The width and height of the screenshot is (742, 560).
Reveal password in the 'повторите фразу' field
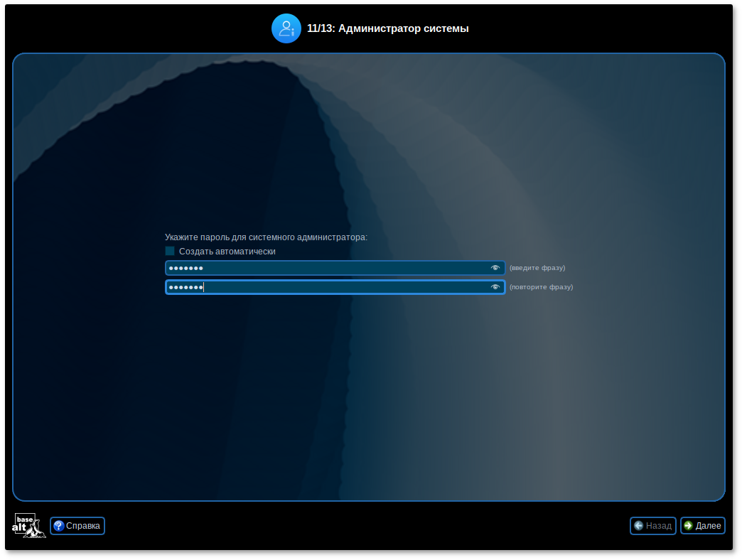pyautogui.click(x=495, y=287)
